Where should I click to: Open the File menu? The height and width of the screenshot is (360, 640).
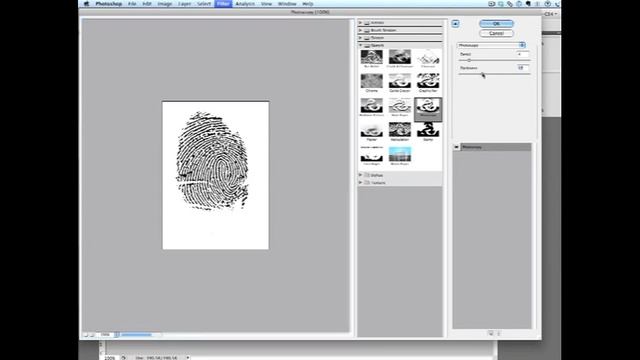pos(132,4)
